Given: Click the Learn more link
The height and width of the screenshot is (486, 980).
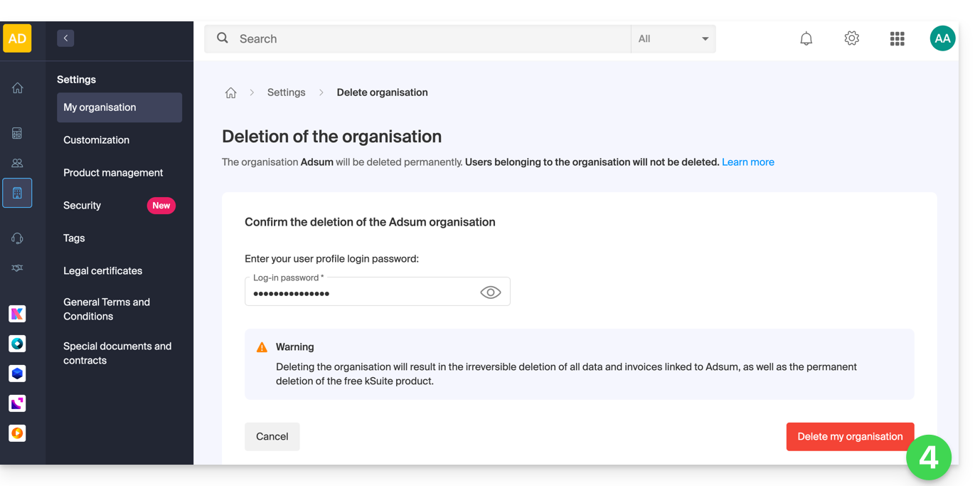Looking at the screenshot, I should click(747, 162).
